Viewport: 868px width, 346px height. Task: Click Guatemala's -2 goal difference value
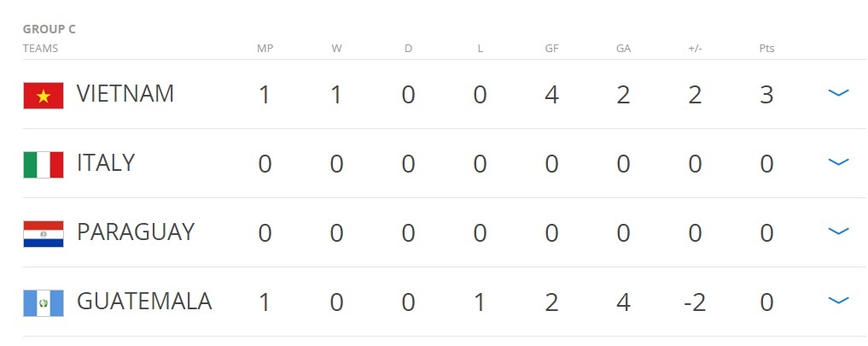point(694,302)
